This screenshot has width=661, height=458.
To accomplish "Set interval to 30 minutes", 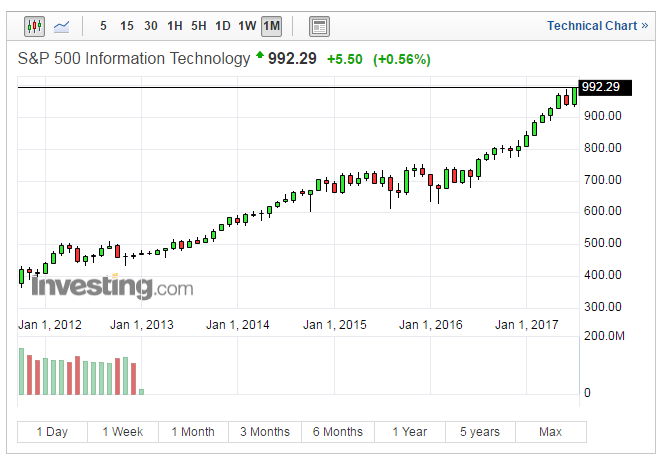I will [150, 26].
